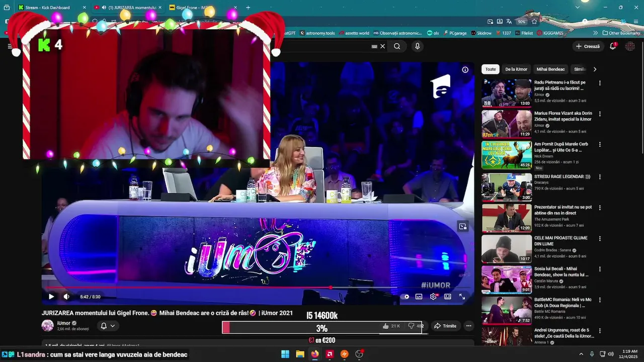Click the 90% zoom level indicator

point(522,22)
